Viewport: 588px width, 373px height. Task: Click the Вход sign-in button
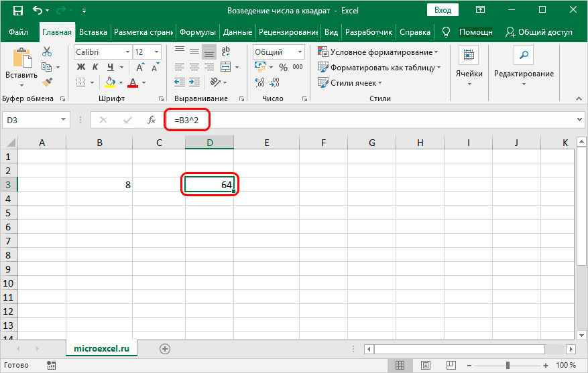[442, 10]
